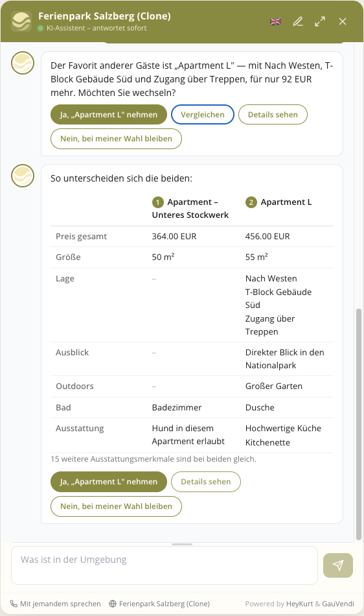Click the Bad row label
The image size is (364, 616).
pos(63,407)
